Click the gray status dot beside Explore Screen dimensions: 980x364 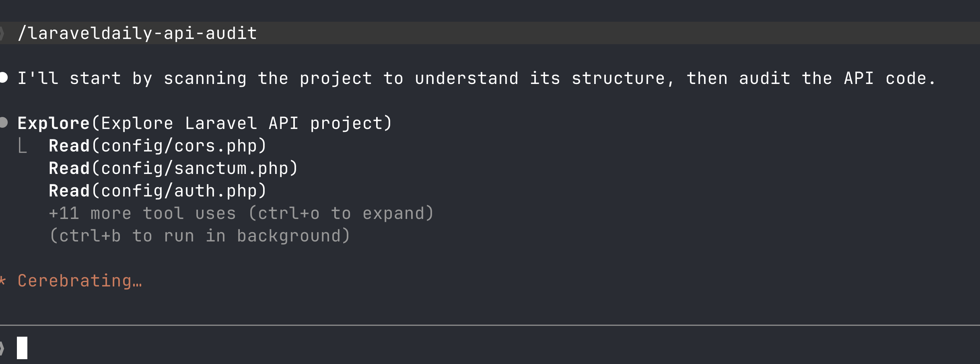4,122
